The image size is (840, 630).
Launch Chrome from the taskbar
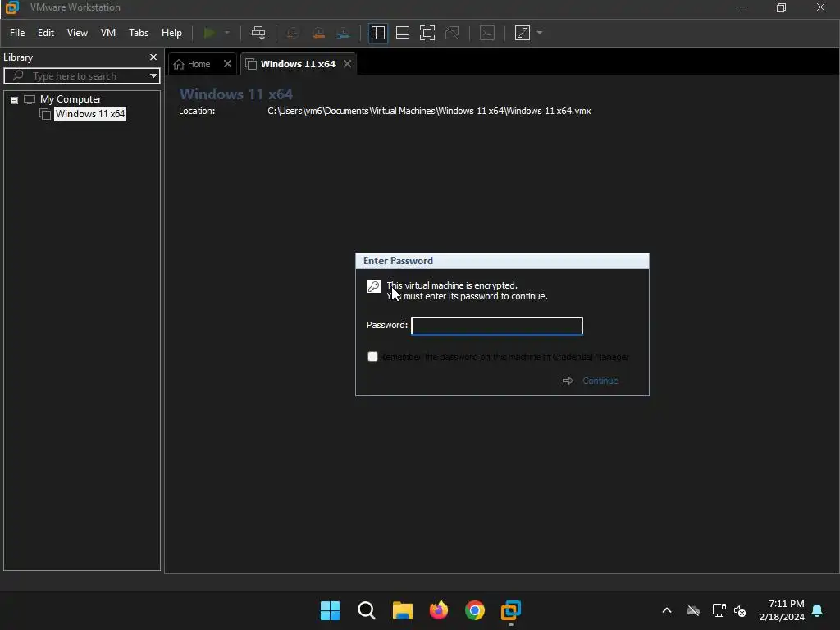475,610
